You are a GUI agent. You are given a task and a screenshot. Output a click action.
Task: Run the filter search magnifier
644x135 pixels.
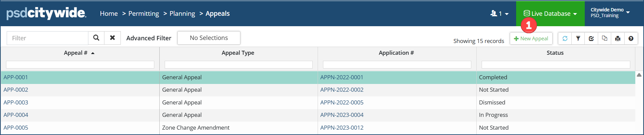(96, 38)
